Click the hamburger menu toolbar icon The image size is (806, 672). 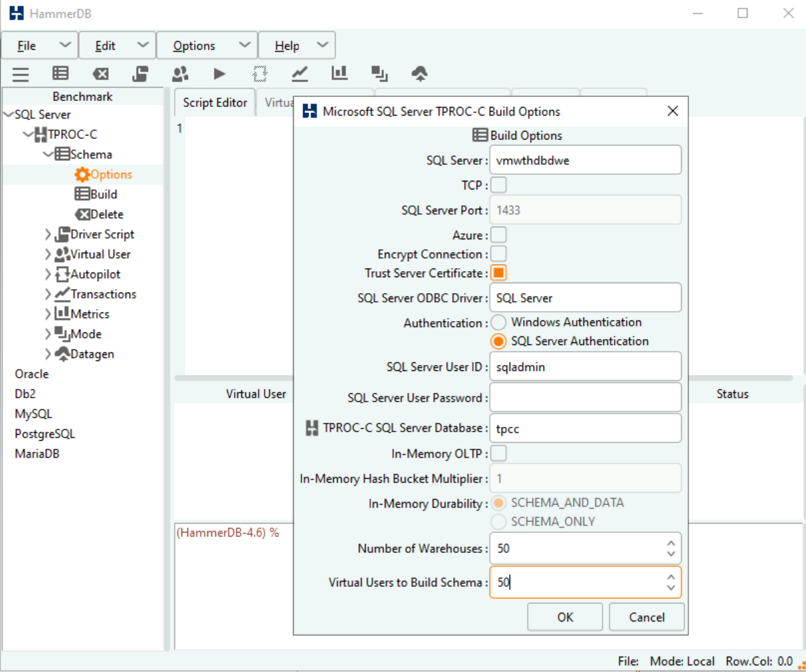click(x=21, y=74)
